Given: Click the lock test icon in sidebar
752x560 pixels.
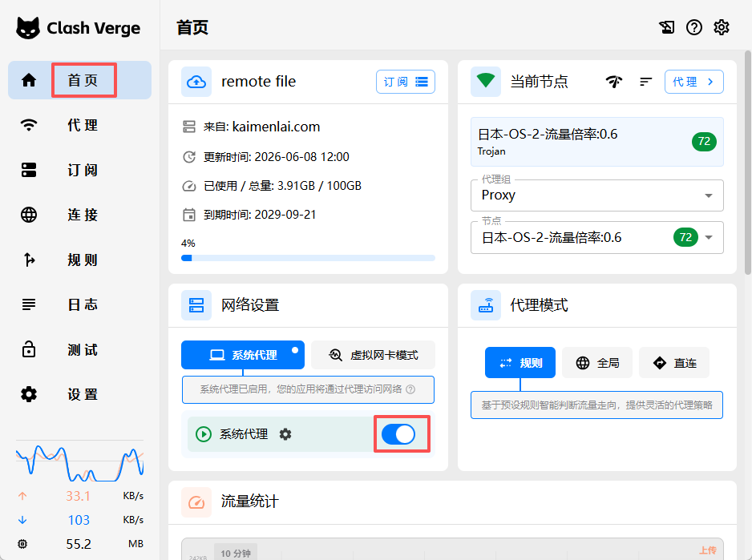Looking at the screenshot, I should 29,349.
